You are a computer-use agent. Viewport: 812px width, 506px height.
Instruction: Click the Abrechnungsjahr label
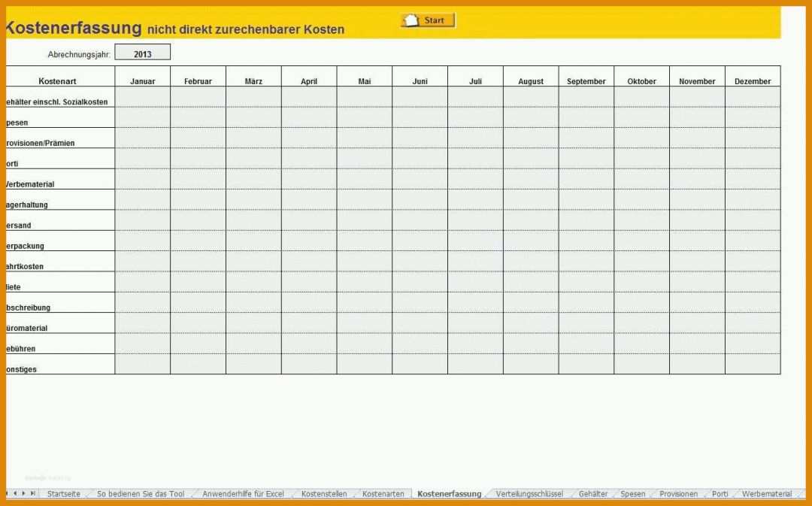[79, 54]
